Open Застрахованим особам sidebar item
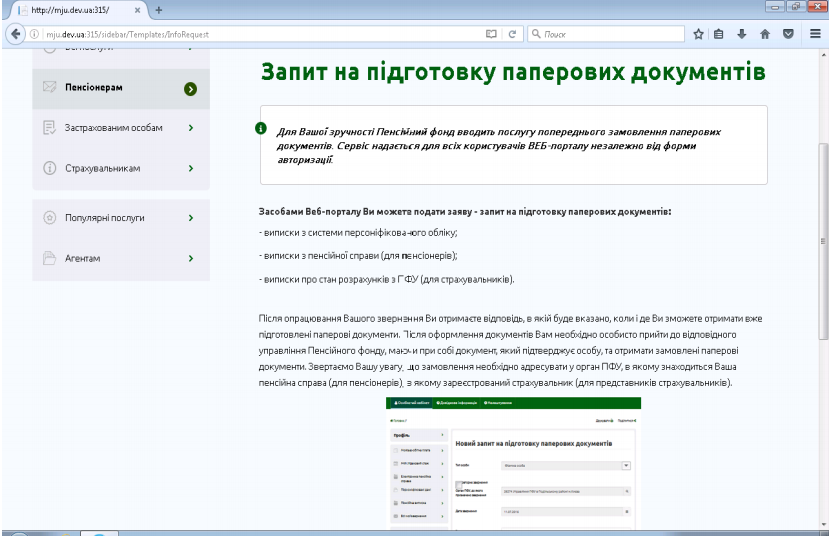The width and height of the screenshot is (831, 539). pyautogui.click(x=121, y=128)
